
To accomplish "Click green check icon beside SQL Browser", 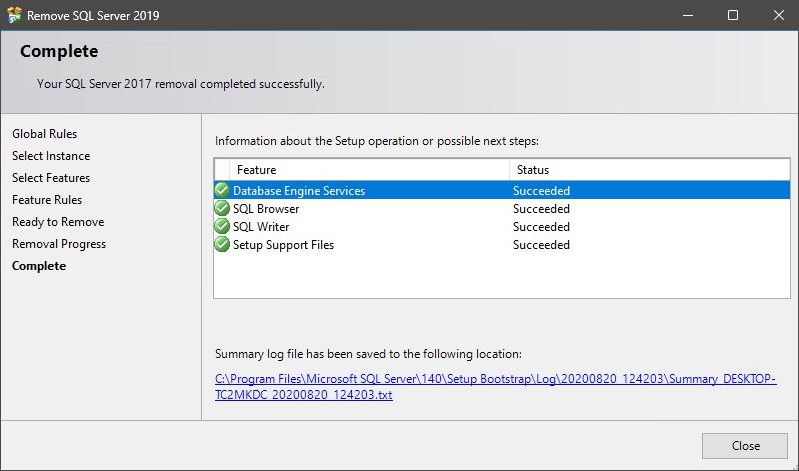I will (x=222, y=208).
